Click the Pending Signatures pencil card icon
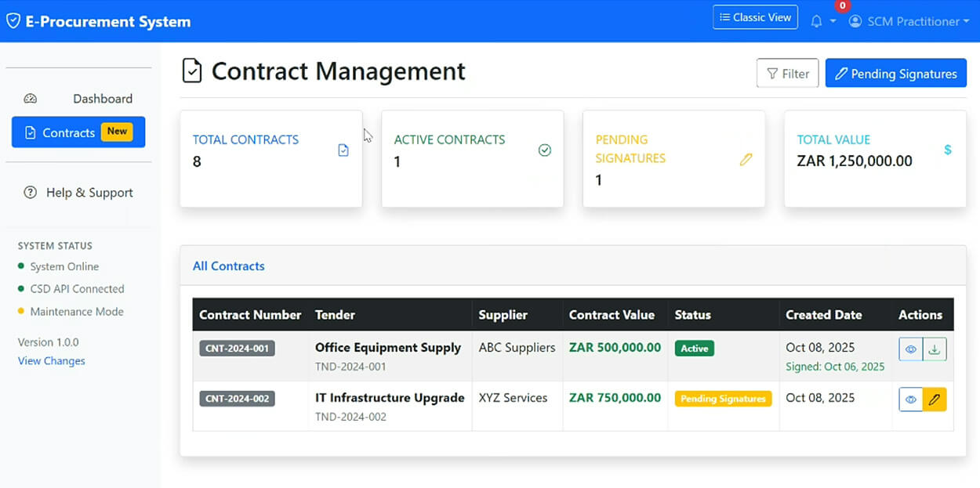The height and width of the screenshot is (488, 980). tap(746, 159)
